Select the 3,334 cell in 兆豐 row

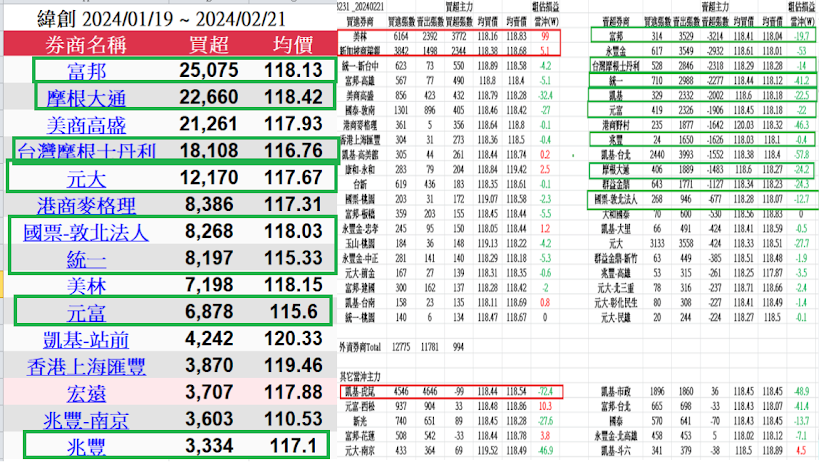pos(209,446)
